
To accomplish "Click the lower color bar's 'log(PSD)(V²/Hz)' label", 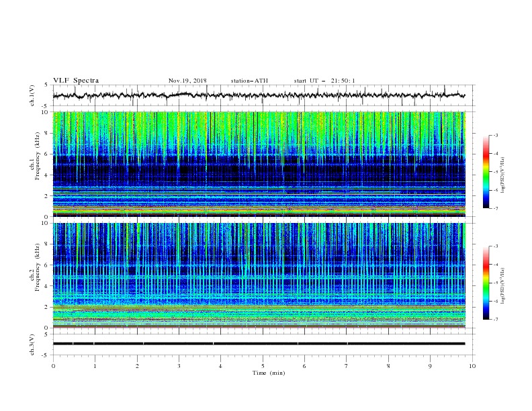I will click(x=503, y=286).
